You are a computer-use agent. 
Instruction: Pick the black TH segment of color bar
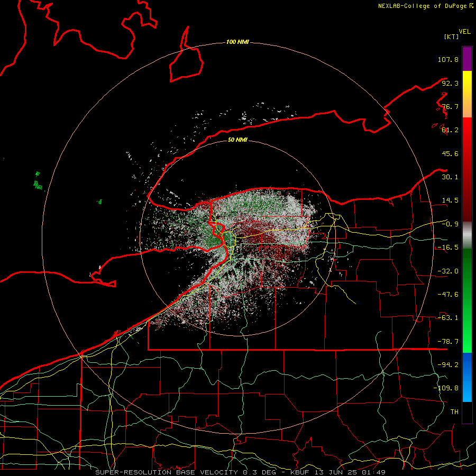(x=467, y=413)
